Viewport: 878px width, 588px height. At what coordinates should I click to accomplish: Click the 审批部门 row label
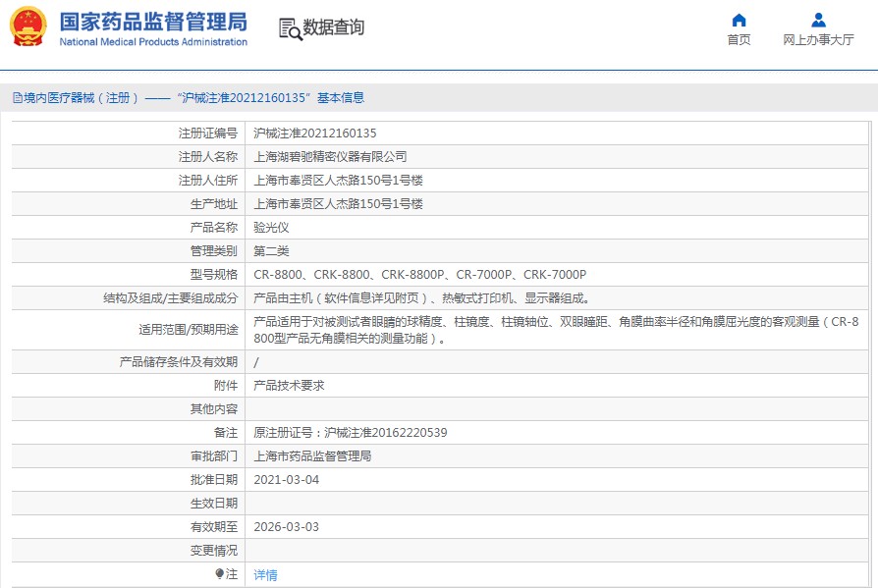214,455
